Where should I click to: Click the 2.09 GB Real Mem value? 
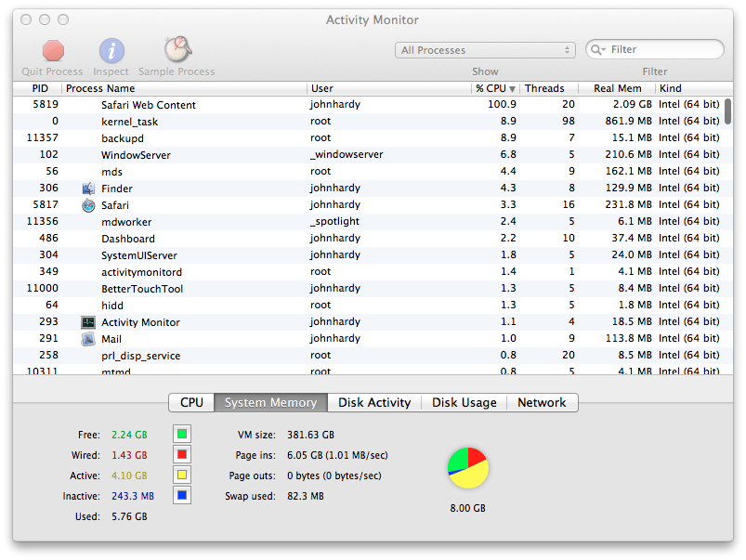click(633, 104)
